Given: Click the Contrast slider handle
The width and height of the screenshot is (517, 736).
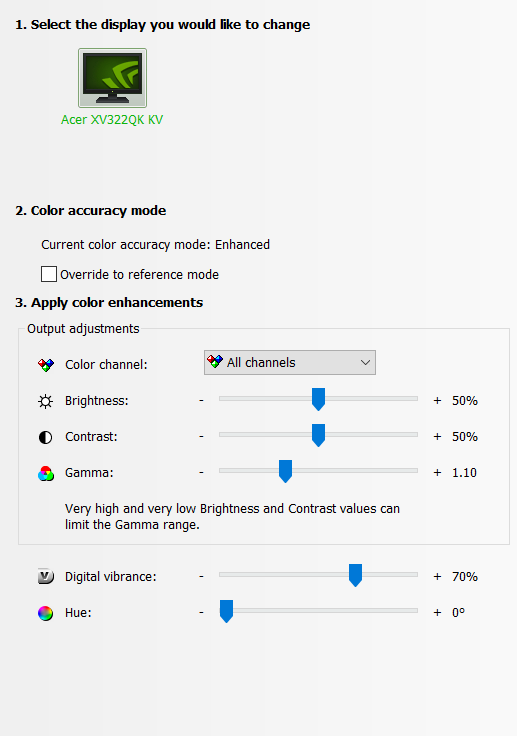Looking at the screenshot, I should pyautogui.click(x=318, y=435).
